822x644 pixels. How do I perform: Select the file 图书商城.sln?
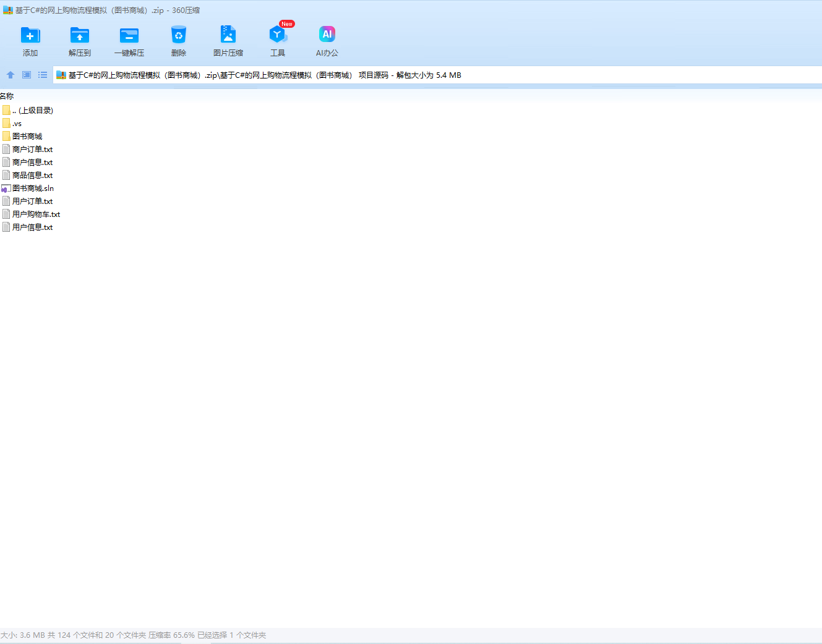(x=28, y=188)
